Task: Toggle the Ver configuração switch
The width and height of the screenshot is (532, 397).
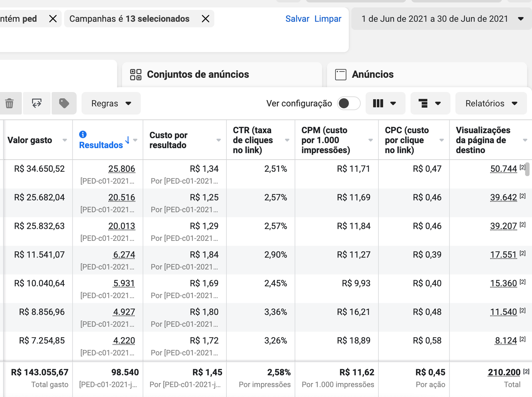Action: (348, 103)
